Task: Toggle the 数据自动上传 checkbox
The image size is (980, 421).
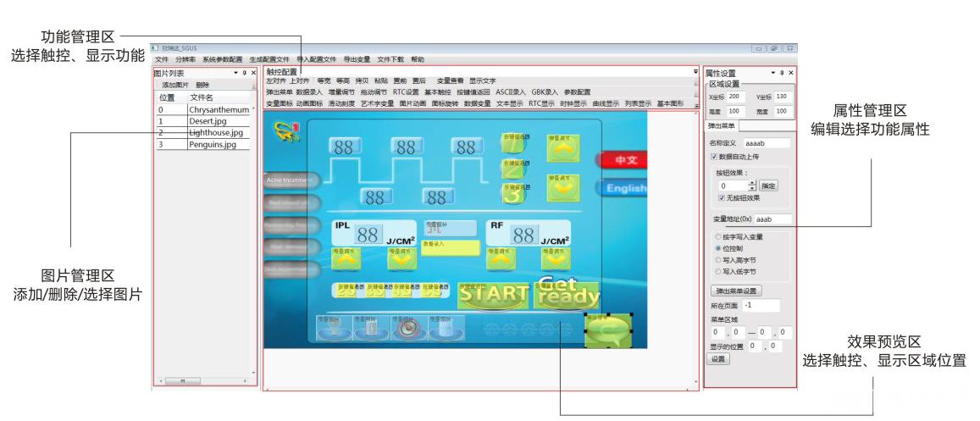Action: tap(713, 157)
